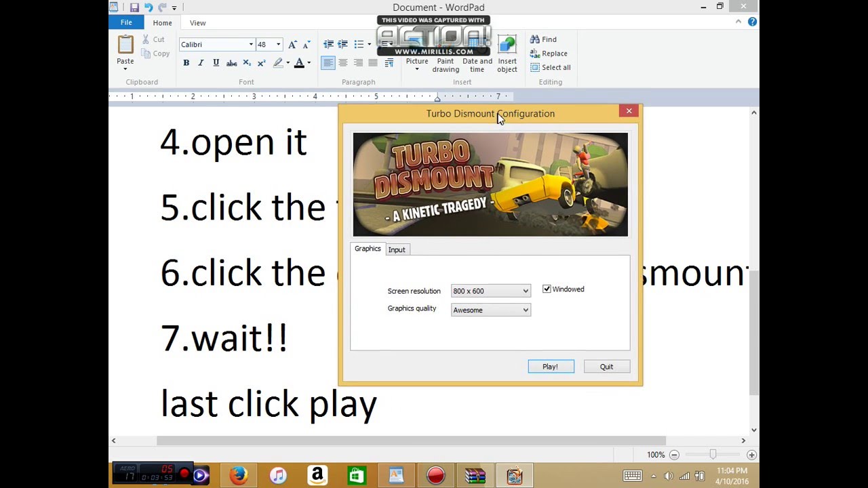Select Align text right

pyautogui.click(x=358, y=63)
